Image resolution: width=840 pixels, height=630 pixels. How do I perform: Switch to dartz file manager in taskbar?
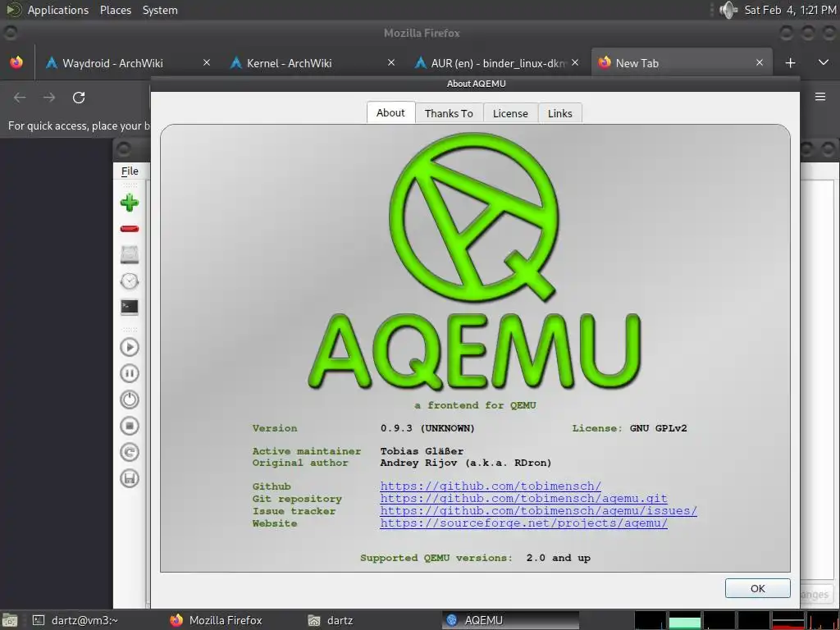point(331,620)
